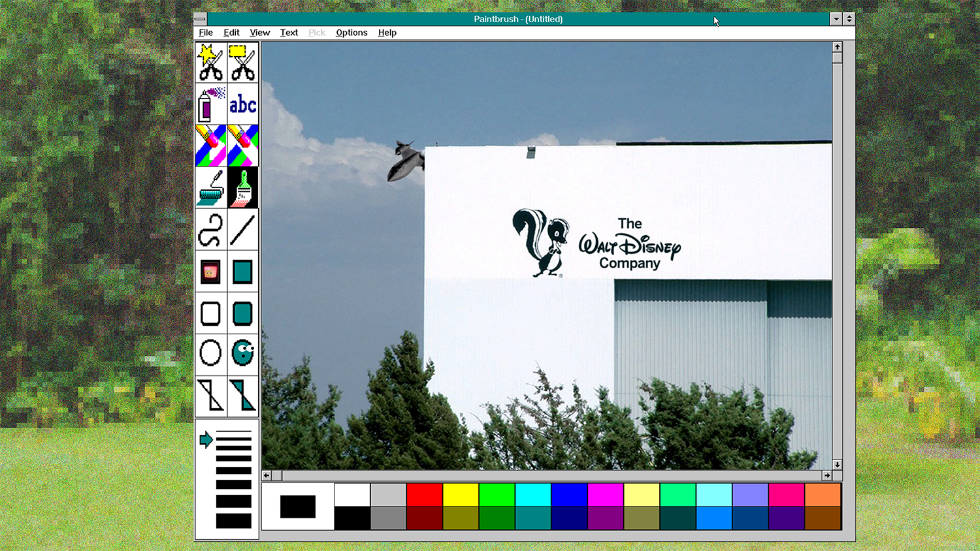Image resolution: width=980 pixels, height=551 pixels.
Task: Pick the periwinkle palette color
Action: click(x=751, y=495)
